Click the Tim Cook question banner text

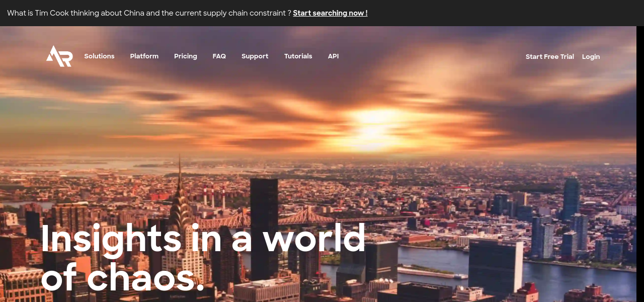149,13
